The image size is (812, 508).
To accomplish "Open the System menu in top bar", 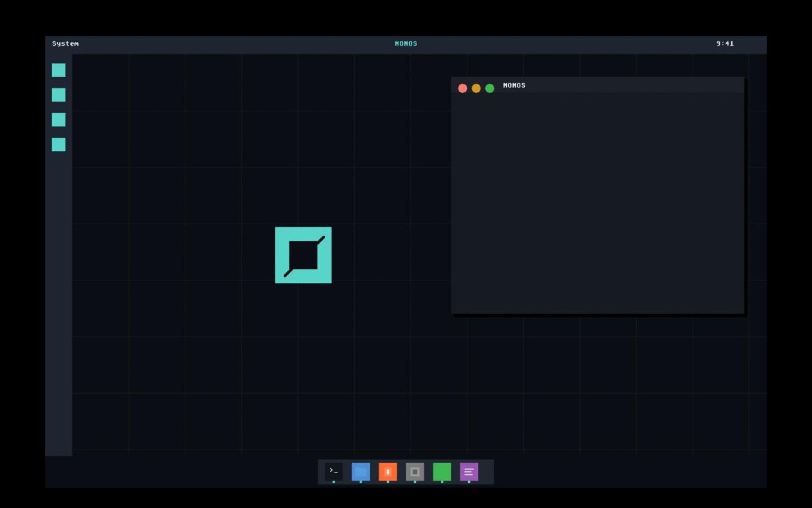I will click(x=65, y=44).
